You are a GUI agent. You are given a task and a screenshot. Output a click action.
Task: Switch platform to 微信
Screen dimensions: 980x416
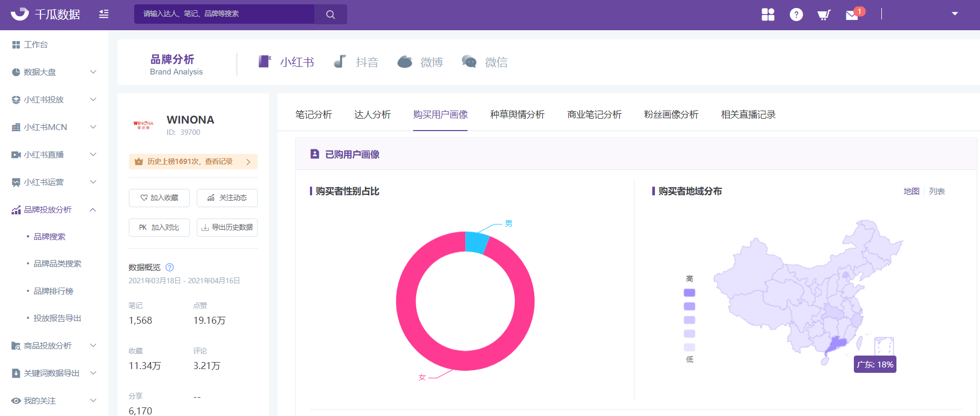point(485,62)
